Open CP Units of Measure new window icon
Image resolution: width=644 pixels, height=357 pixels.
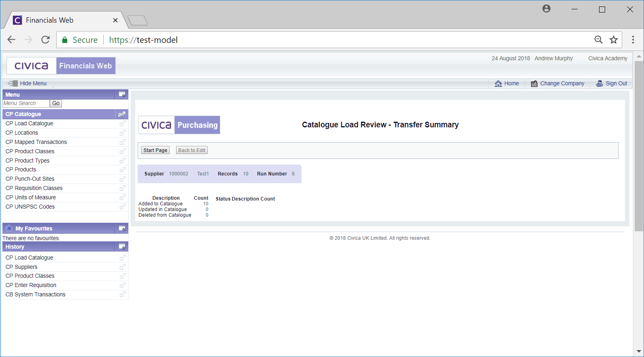(122, 197)
